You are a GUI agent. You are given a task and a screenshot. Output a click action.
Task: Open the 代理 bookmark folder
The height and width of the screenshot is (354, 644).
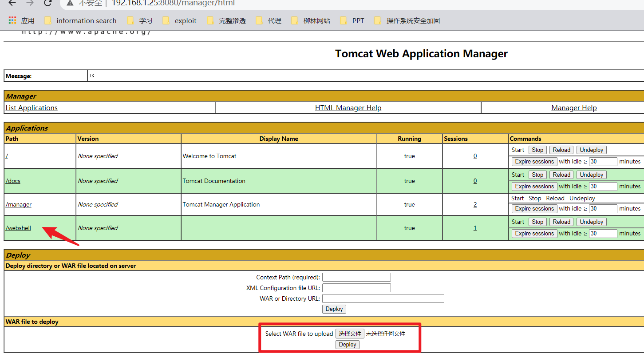269,20
